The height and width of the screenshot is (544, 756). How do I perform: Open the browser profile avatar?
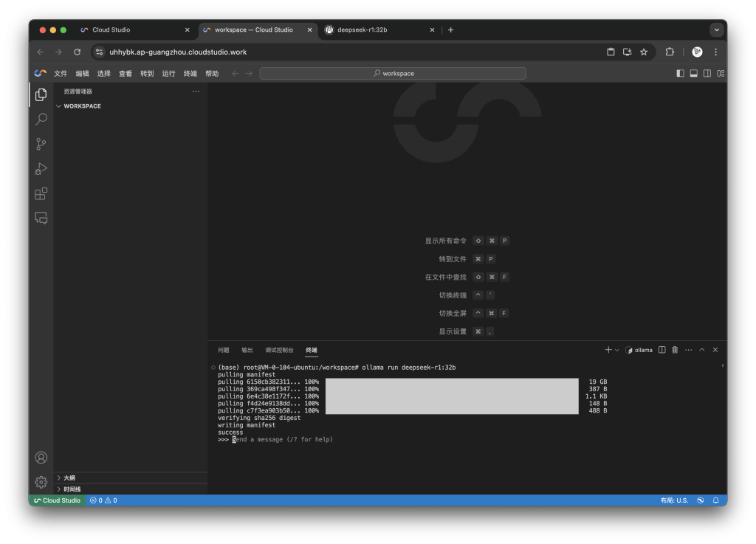point(697,52)
